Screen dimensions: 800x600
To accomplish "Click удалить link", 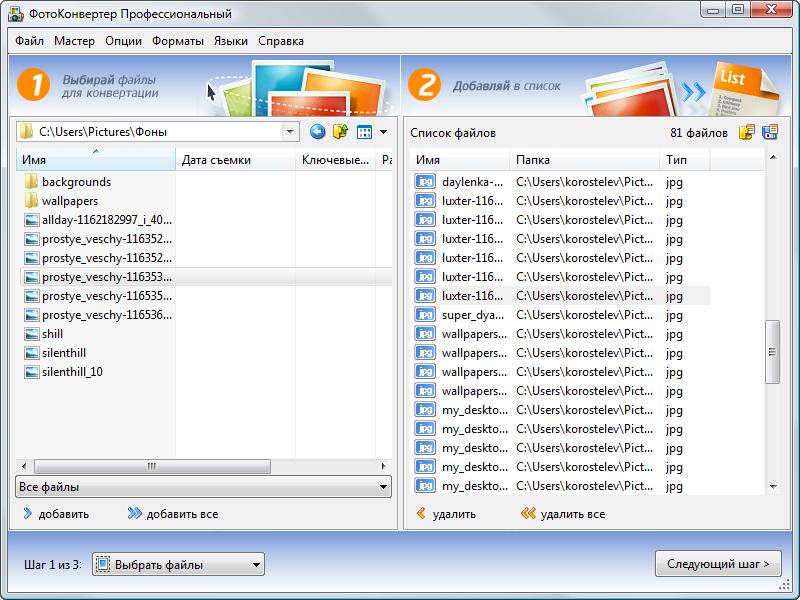I will click(x=446, y=514).
